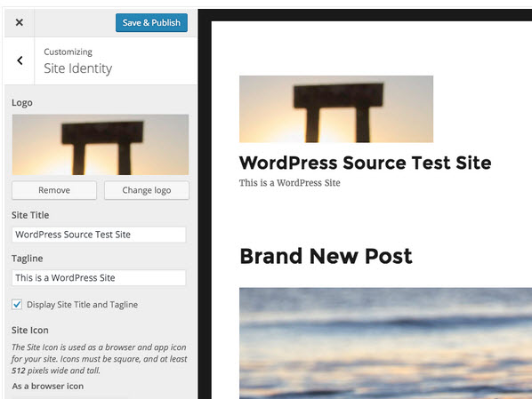
Task: Click the previewed tagline text under site title
Action: click(290, 183)
